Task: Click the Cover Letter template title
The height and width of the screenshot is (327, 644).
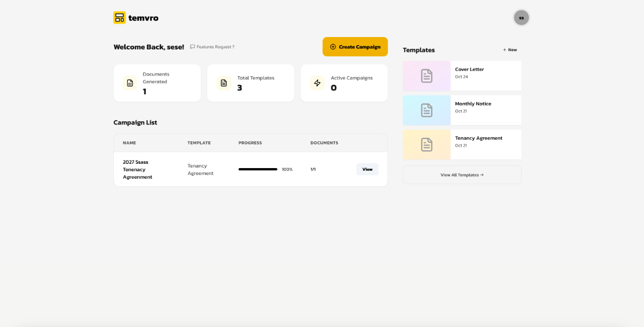Action: pyautogui.click(x=469, y=69)
